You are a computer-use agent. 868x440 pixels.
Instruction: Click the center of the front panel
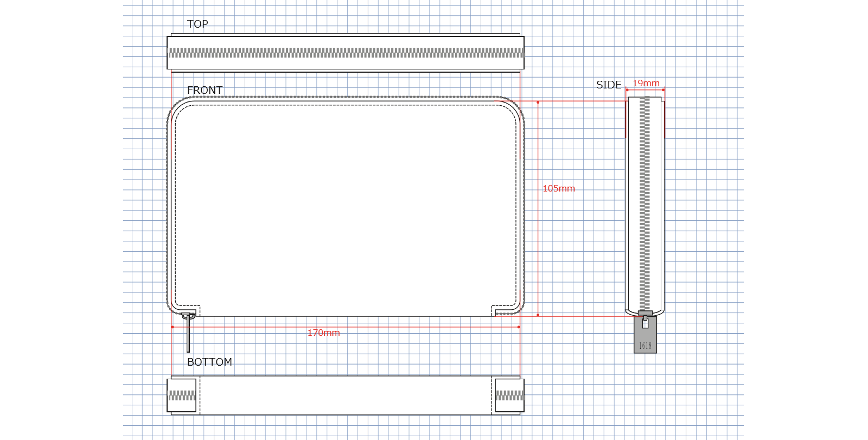[x=346, y=206]
